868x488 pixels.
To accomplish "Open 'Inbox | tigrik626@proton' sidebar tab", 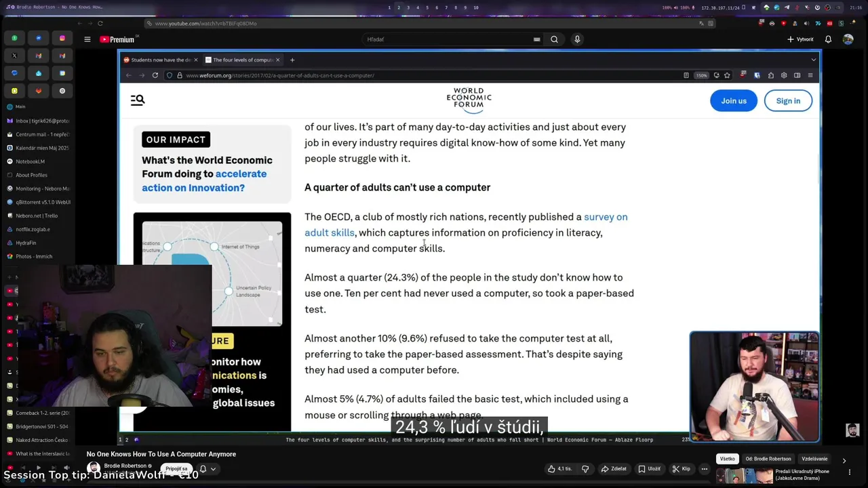I will click(x=39, y=121).
